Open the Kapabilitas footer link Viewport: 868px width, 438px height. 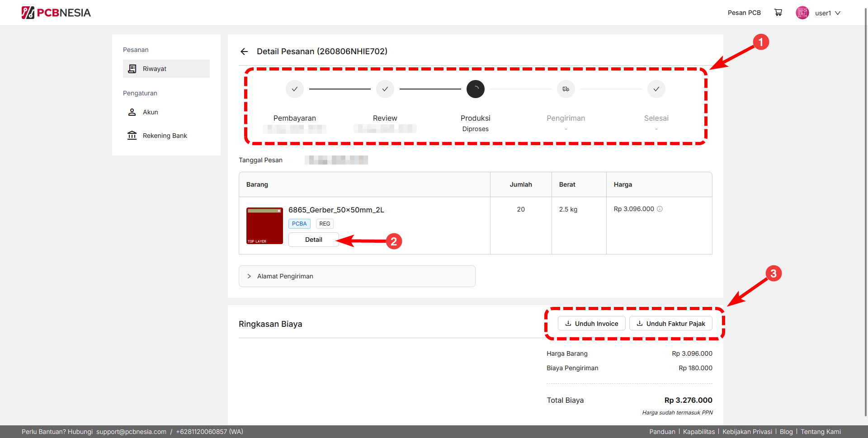[x=699, y=432]
